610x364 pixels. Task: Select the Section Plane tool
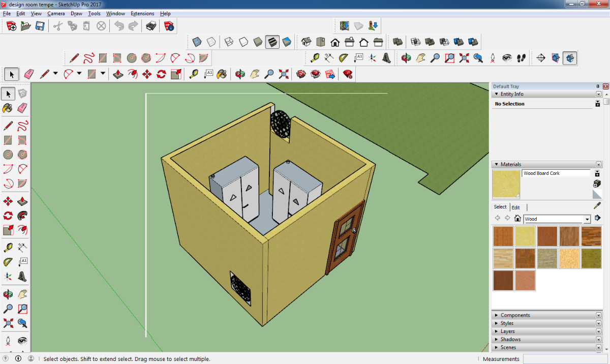541,58
